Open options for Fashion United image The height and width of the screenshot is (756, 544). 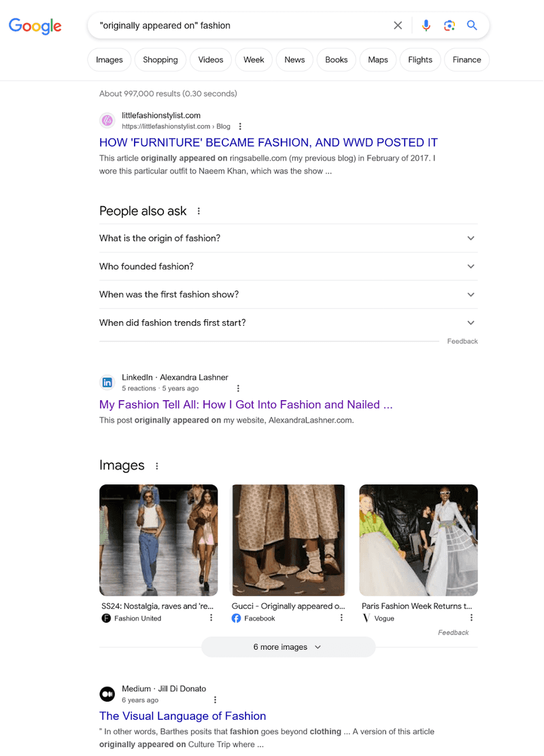click(211, 618)
